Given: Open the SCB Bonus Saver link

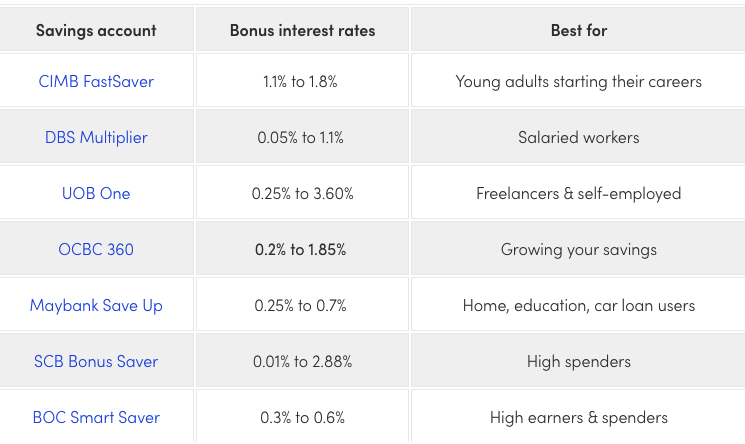Looking at the screenshot, I should point(96,361).
